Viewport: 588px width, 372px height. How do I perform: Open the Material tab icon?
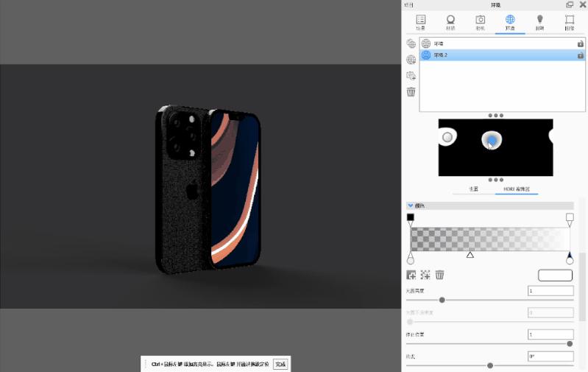[x=450, y=21]
